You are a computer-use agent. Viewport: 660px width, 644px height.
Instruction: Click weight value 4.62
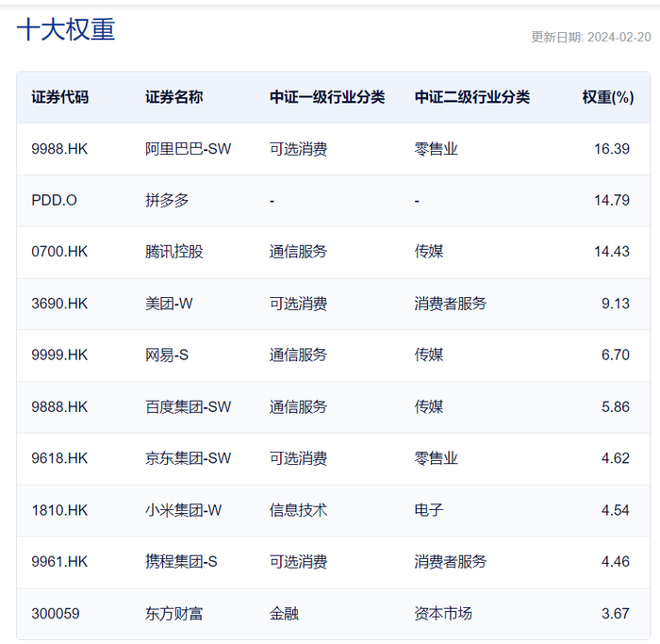616,458
